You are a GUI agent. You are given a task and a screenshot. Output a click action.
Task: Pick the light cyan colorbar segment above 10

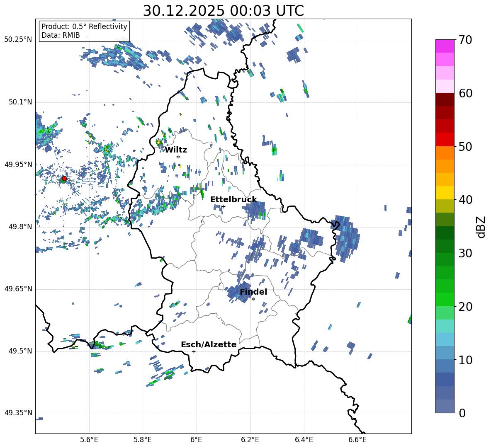point(445,339)
